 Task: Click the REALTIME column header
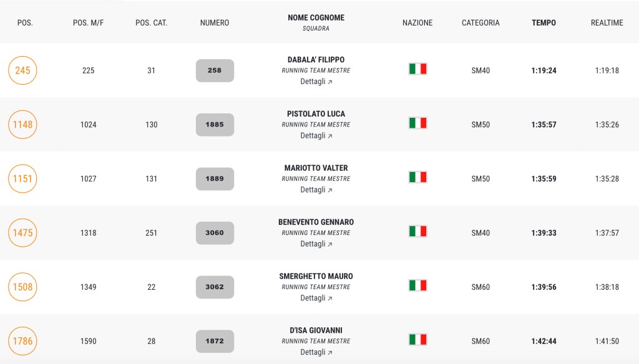607,23
